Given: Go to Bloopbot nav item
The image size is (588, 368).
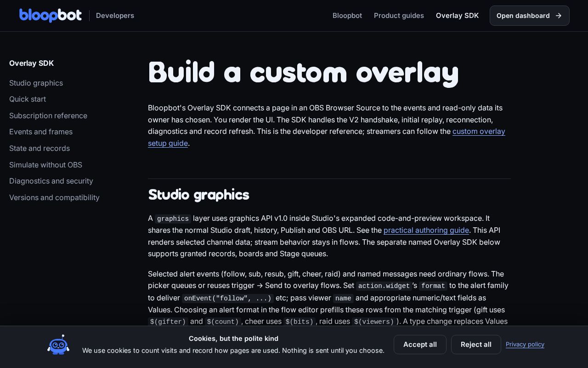Looking at the screenshot, I should [x=347, y=16].
